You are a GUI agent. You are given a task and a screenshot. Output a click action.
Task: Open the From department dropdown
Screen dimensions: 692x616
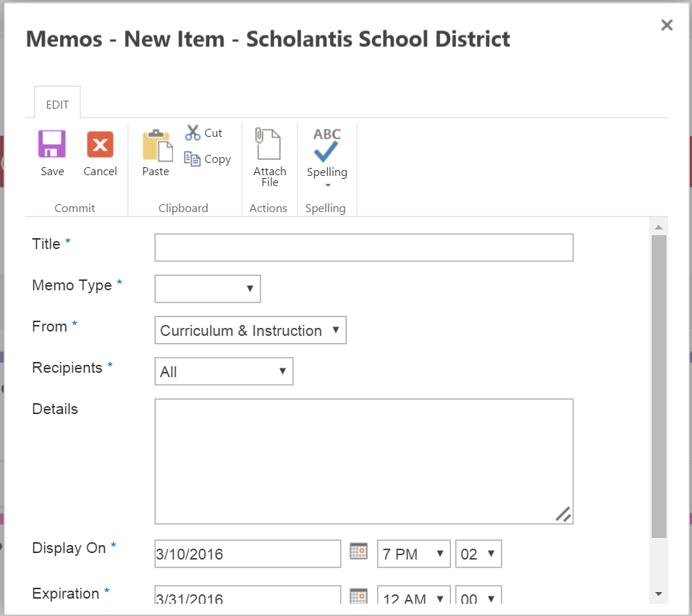click(x=250, y=330)
